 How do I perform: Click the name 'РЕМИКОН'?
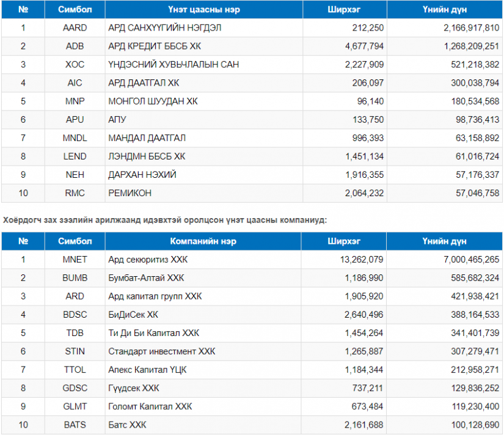[130, 193]
